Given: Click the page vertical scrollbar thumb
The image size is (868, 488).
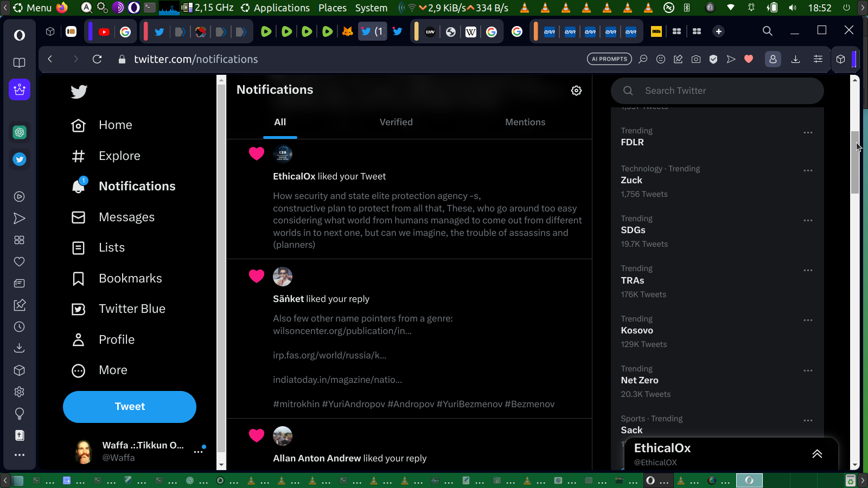Looking at the screenshot, I should point(855,162).
